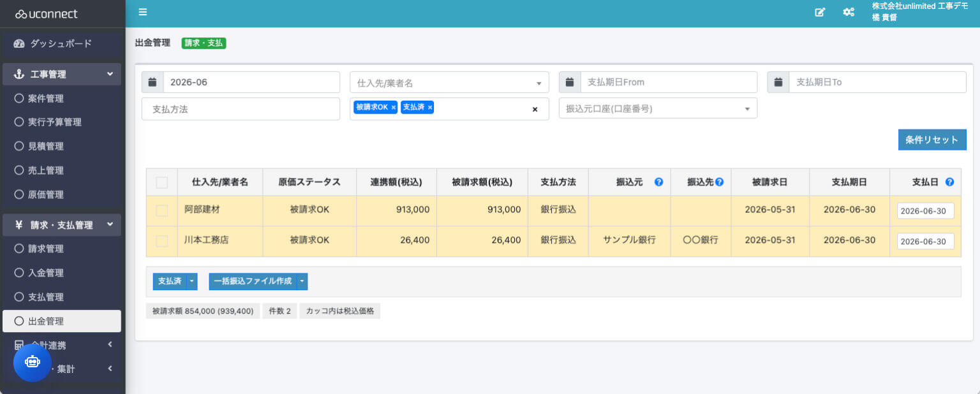Open the settings gears icon in header

(x=849, y=12)
